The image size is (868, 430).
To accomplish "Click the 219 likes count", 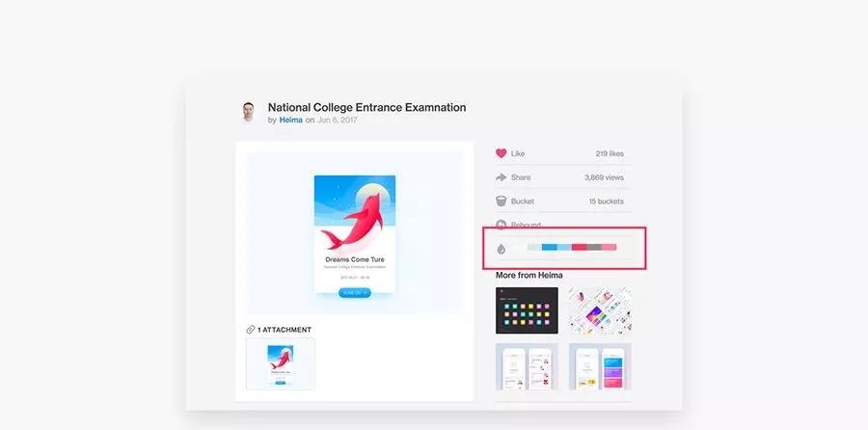I will 610,154.
